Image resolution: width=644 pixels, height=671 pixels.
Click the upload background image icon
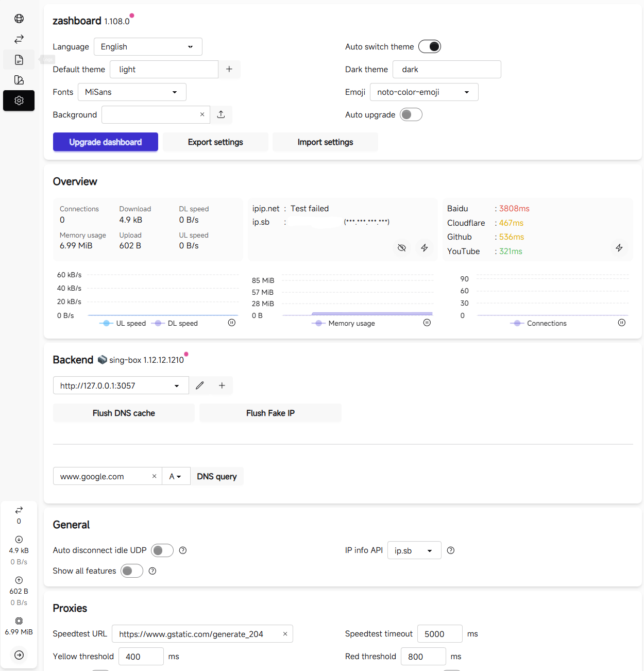coord(221,114)
